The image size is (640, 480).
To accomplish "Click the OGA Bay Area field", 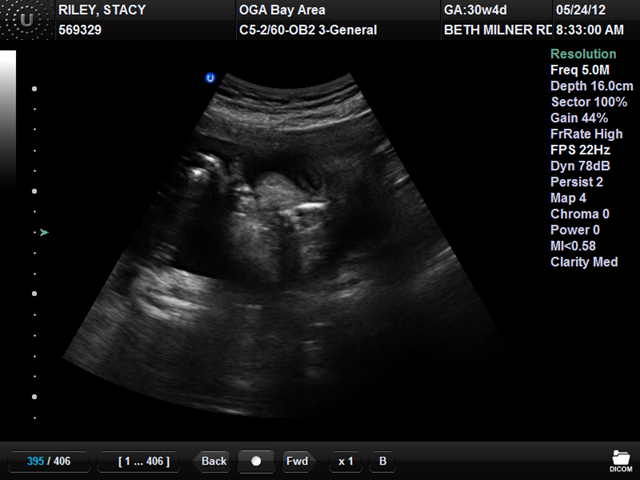I will pos(282,10).
